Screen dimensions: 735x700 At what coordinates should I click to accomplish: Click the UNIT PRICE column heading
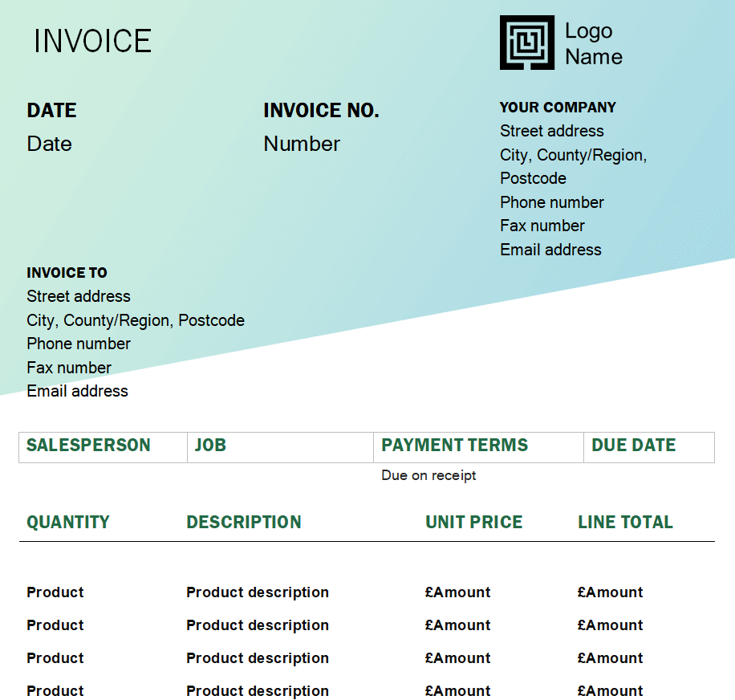(473, 522)
